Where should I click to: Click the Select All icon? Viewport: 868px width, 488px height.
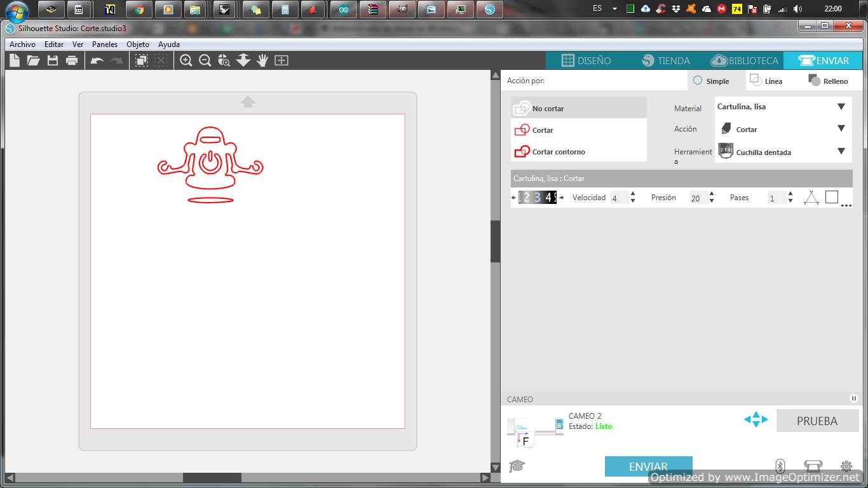(x=142, y=60)
